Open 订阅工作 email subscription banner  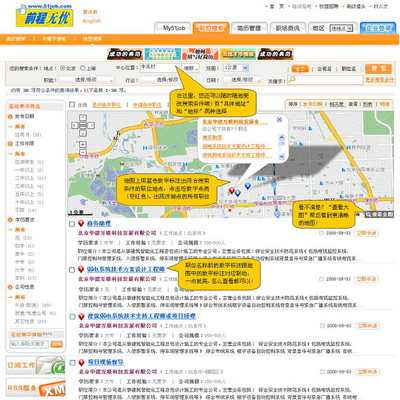click(36, 365)
